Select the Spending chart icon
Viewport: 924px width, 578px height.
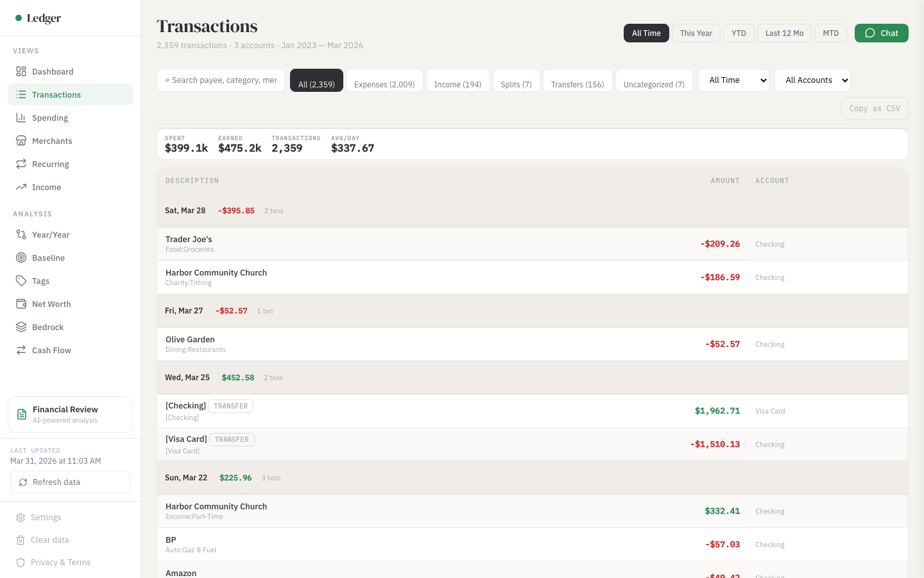coord(21,118)
